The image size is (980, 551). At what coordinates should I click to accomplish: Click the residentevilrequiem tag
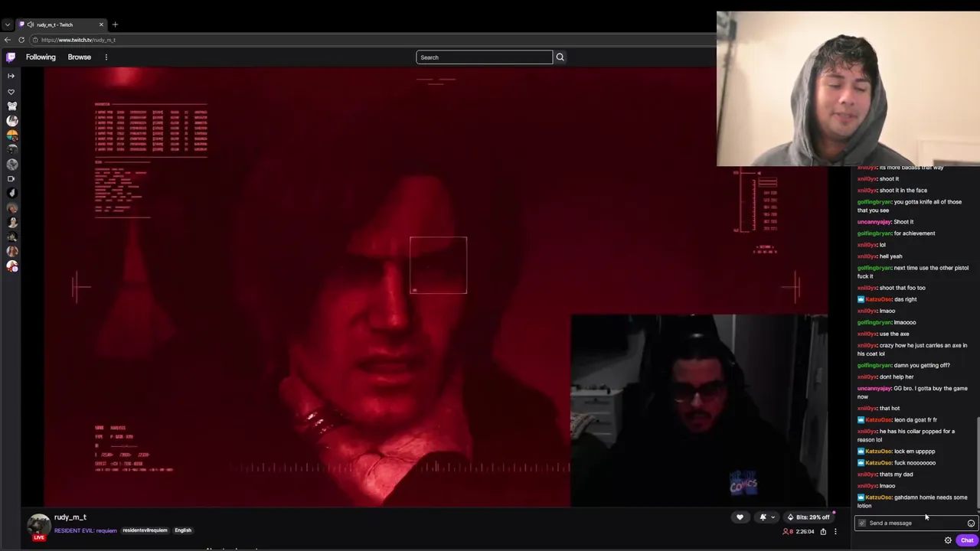tap(145, 530)
